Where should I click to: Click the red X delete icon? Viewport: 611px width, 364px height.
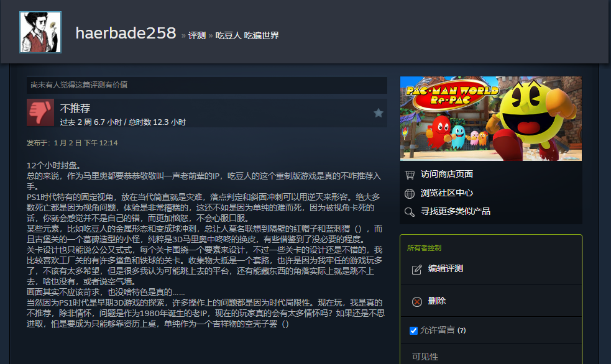(x=417, y=301)
